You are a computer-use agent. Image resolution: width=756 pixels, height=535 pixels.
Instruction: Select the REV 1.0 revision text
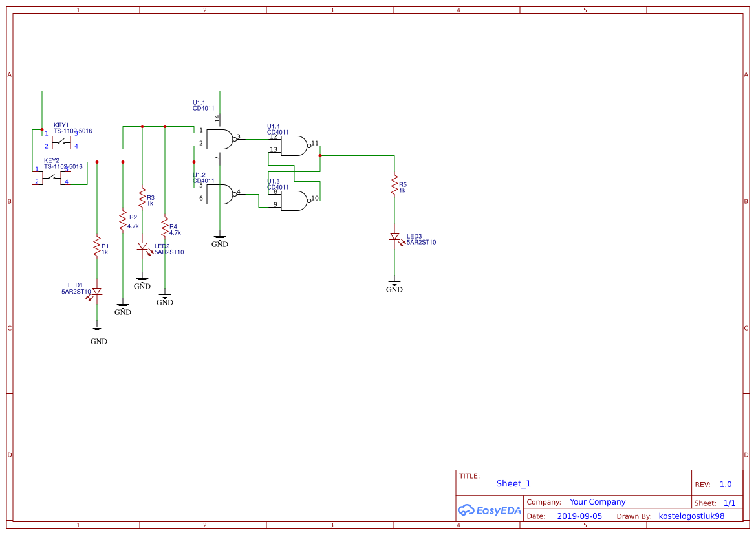pyautogui.click(x=718, y=484)
